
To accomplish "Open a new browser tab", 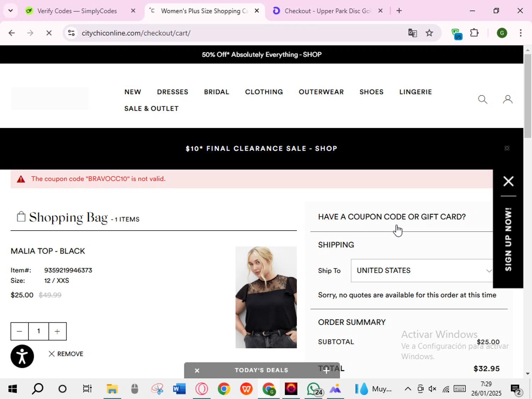I will 399,11.
